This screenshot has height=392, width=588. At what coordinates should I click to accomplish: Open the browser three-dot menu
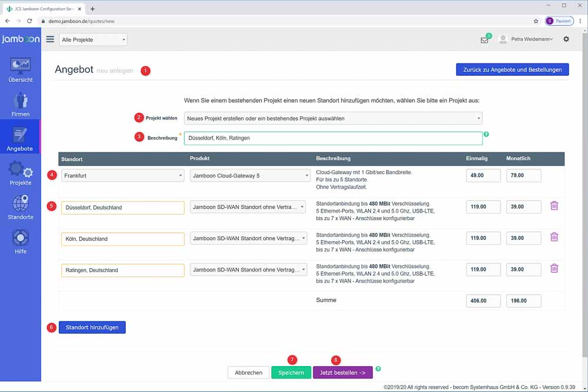click(580, 21)
